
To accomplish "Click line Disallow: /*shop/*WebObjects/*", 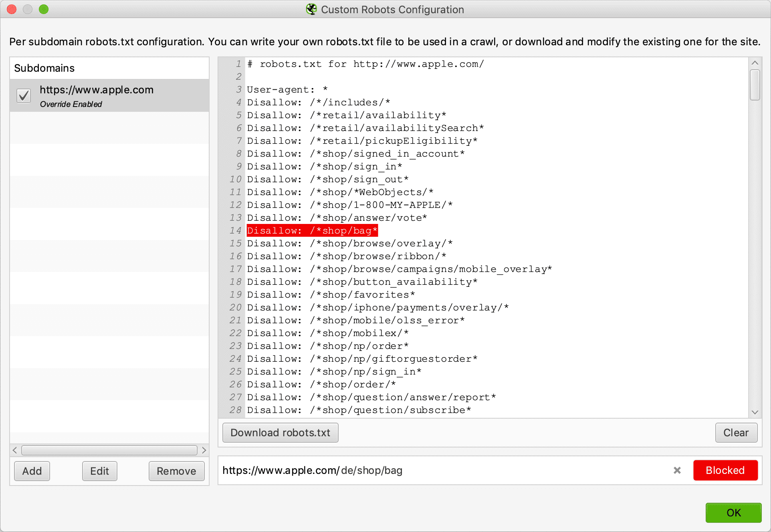I will click(340, 192).
